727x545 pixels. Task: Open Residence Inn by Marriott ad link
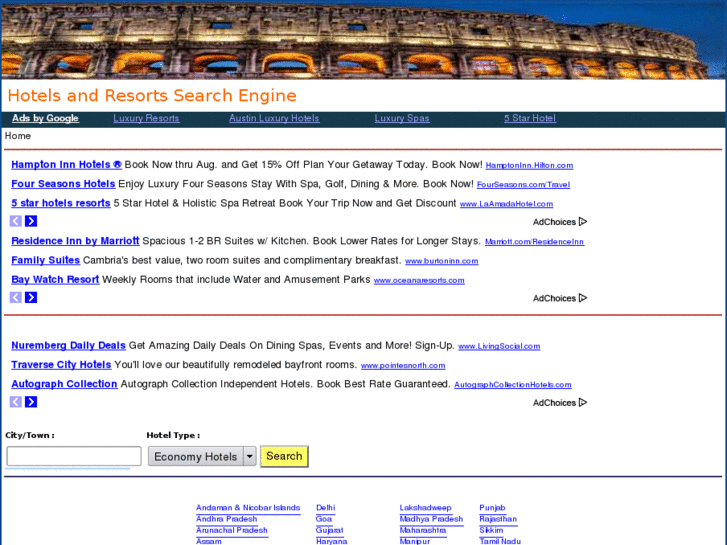(75, 241)
